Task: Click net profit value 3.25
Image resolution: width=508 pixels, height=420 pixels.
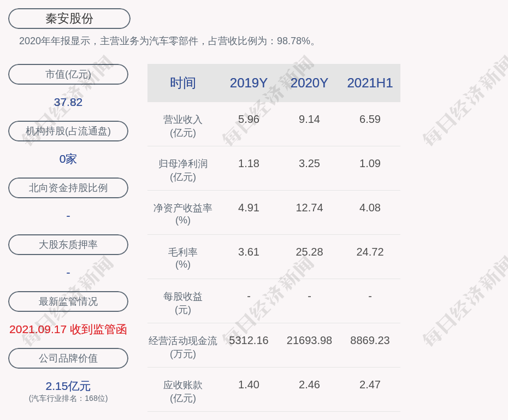Action: point(309,163)
